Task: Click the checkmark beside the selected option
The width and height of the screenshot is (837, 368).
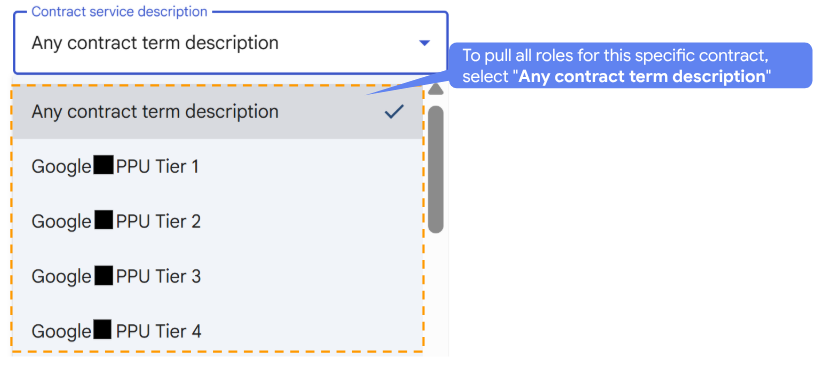Action: click(x=394, y=111)
